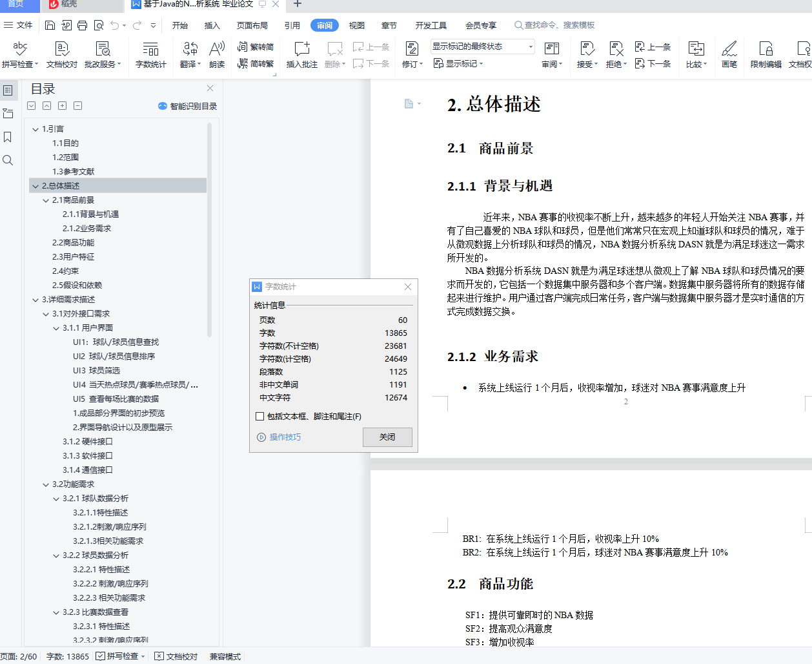Convert text with 简转繁

[256, 63]
